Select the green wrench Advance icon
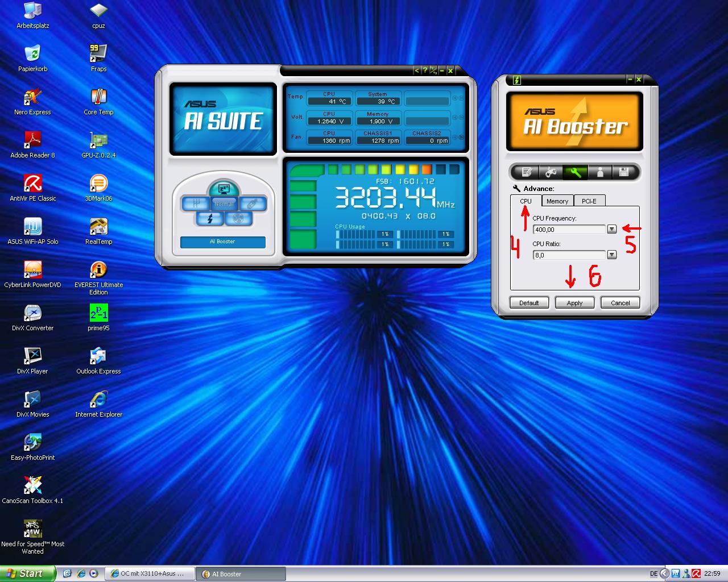The image size is (728, 582). 575,172
